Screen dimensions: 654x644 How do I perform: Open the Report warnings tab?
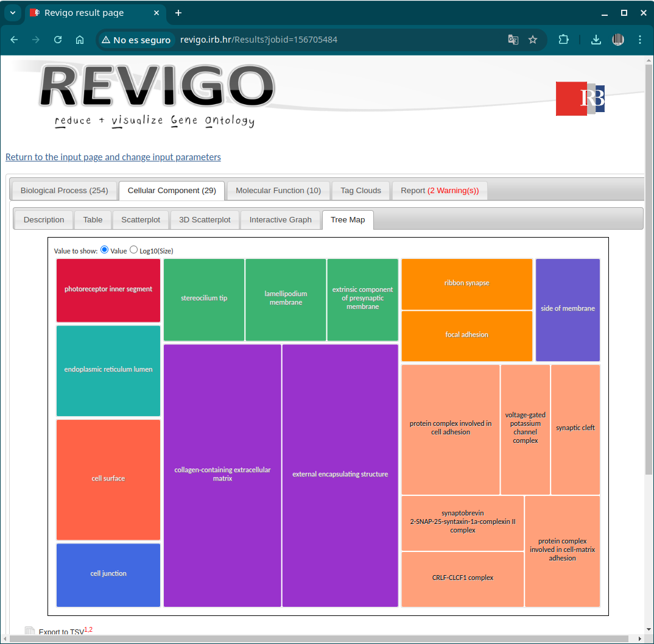click(440, 191)
